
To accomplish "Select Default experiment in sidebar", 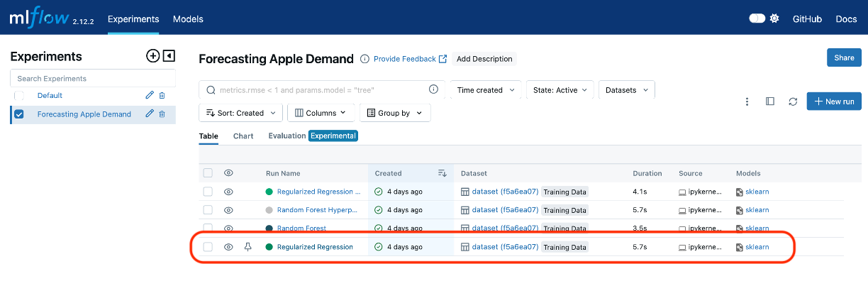I will click(50, 95).
